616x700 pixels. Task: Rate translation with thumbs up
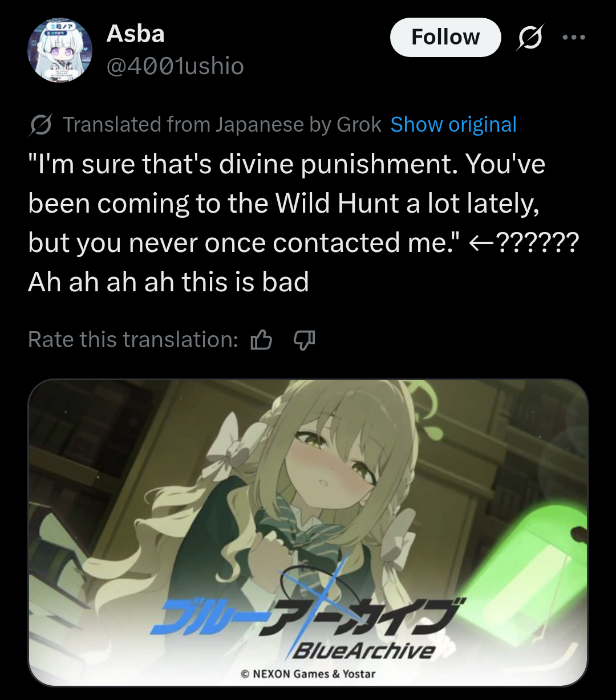coord(262,340)
